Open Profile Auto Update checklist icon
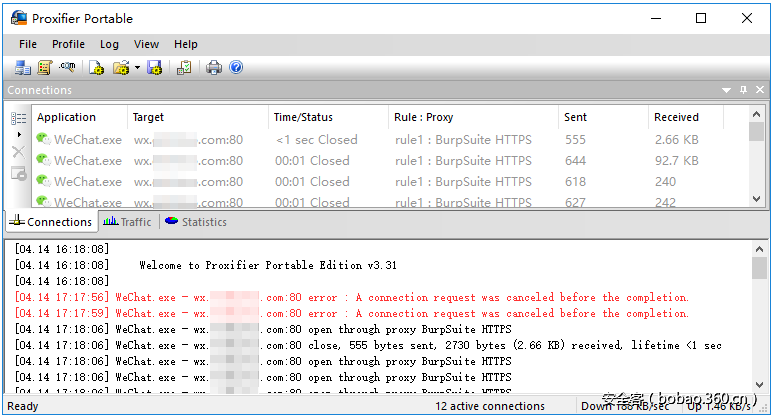The width and height of the screenshot is (772, 417). (x=184, y=67)
